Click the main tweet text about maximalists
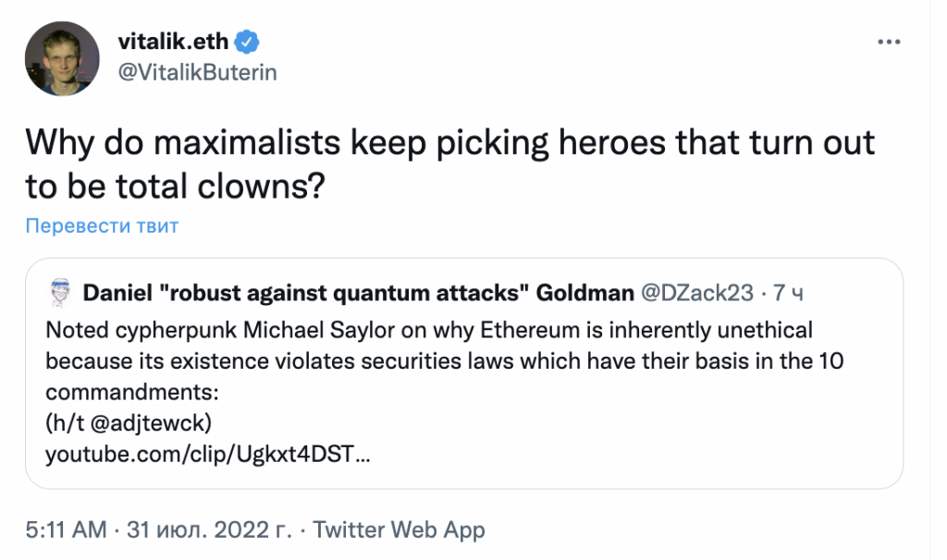The width and height of the screenshot is (947, 560). (450, 164)
